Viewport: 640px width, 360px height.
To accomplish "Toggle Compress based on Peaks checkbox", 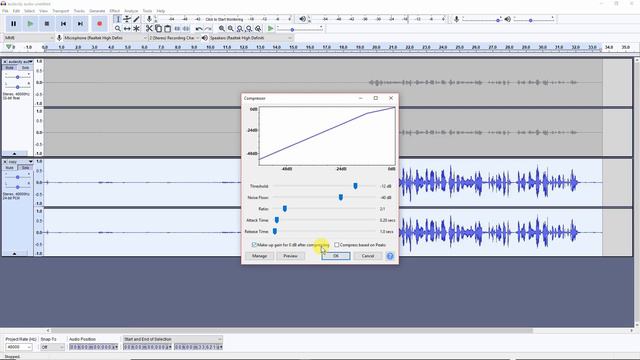I will click(x=337, y=245).
